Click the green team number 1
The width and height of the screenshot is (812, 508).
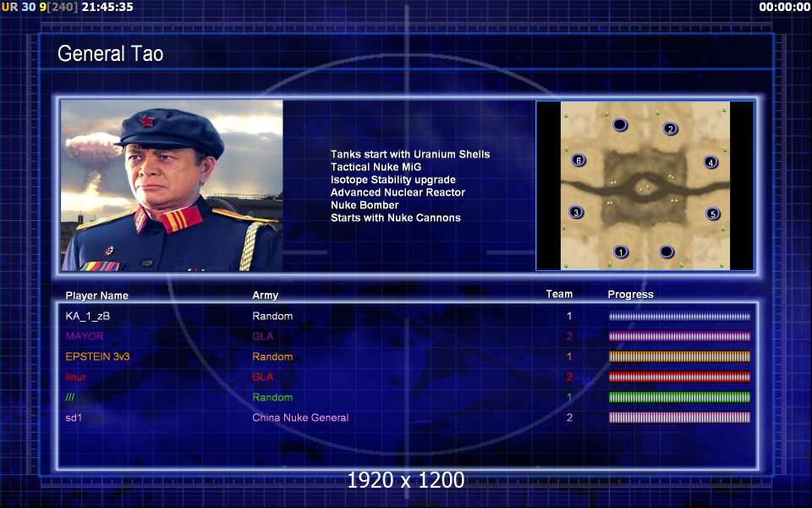(x=569, y=398)
